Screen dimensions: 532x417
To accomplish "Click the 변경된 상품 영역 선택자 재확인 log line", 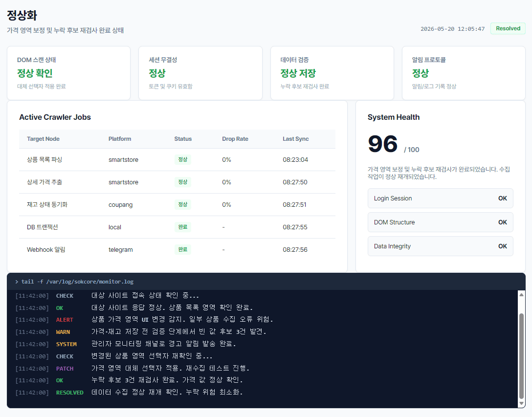I will click(152, 356).
